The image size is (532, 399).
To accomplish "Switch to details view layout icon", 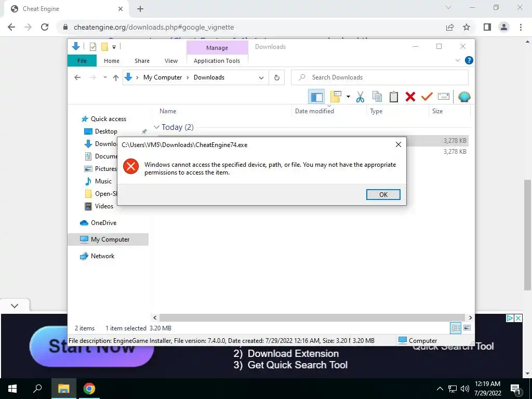I will [456, 328].
